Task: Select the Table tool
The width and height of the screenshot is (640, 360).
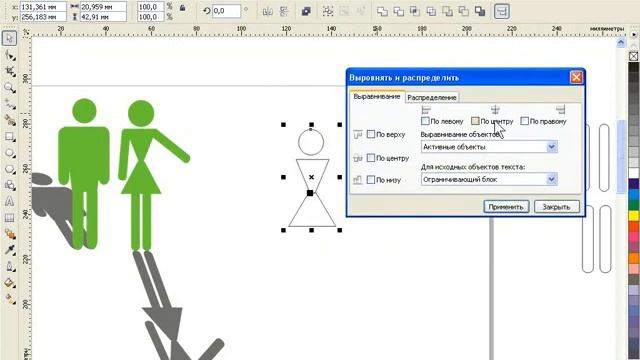Action: [9, 218]
